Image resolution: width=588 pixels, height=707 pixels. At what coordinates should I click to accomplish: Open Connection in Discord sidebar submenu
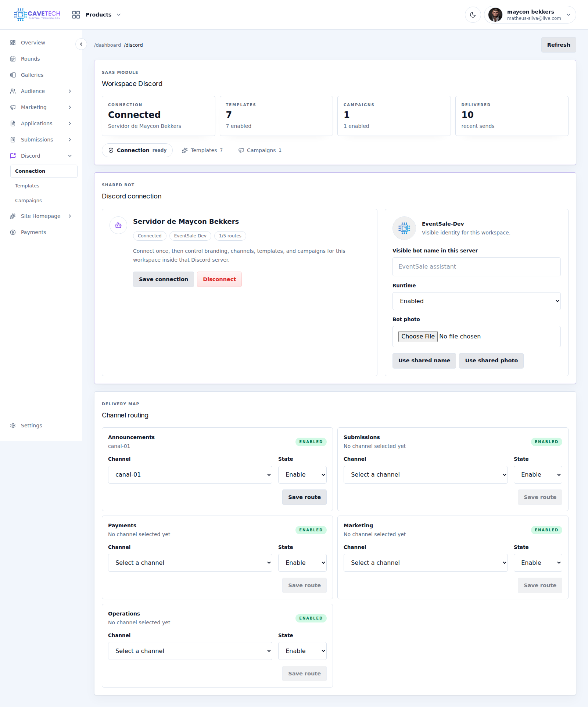(x=44, y=171)
